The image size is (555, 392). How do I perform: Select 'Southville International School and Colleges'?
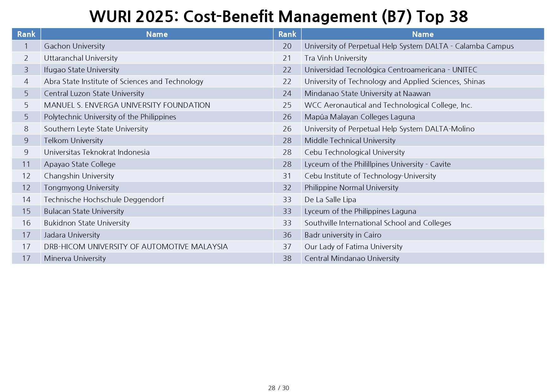(378, 223)
